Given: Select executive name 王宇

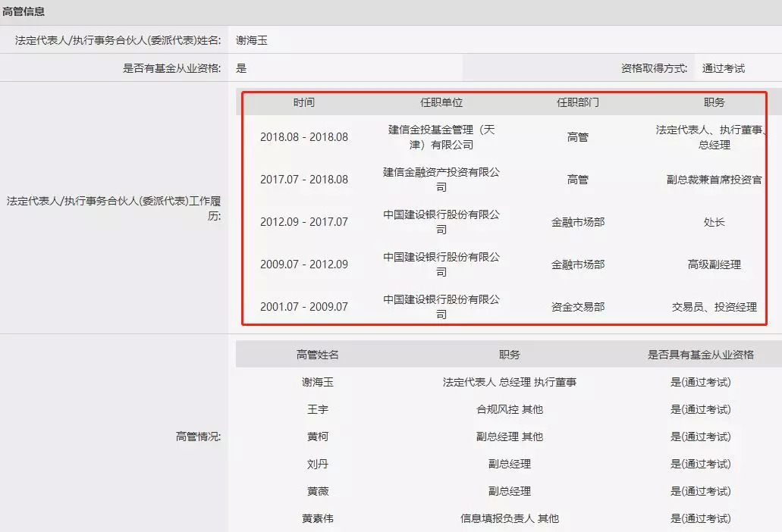Looking at the screenshot, I should 317,409.
